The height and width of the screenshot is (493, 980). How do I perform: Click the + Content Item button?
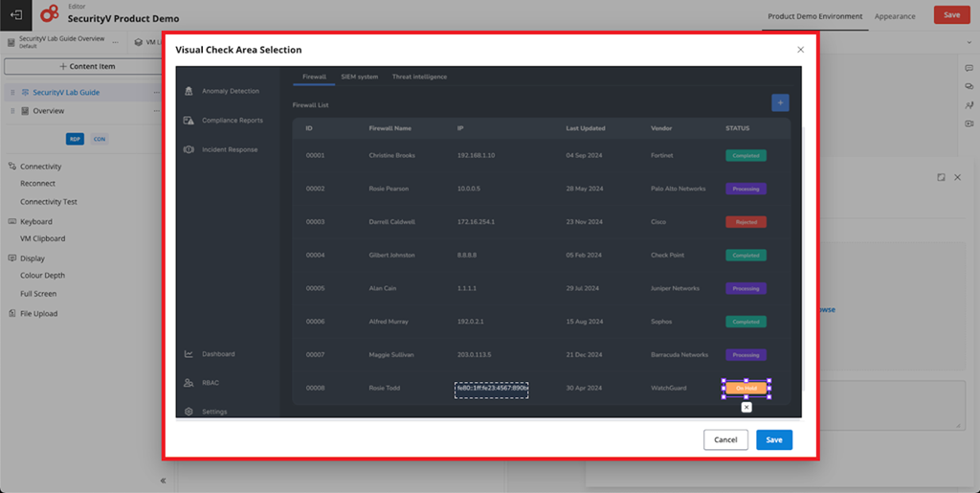86,66
